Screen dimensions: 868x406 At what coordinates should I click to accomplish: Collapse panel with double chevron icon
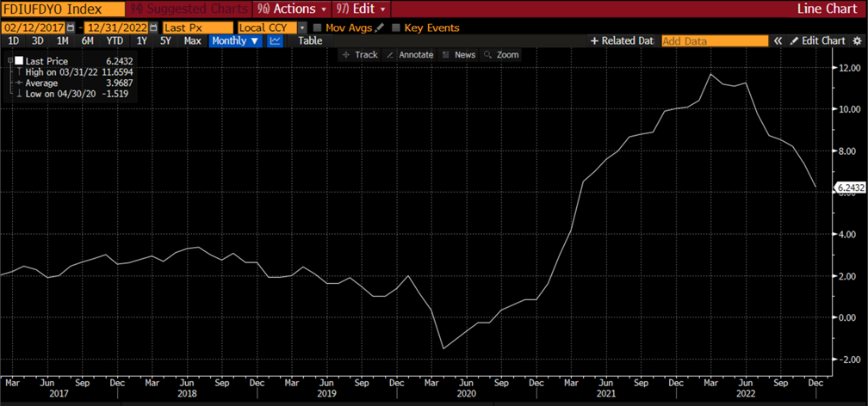point(778,40)
